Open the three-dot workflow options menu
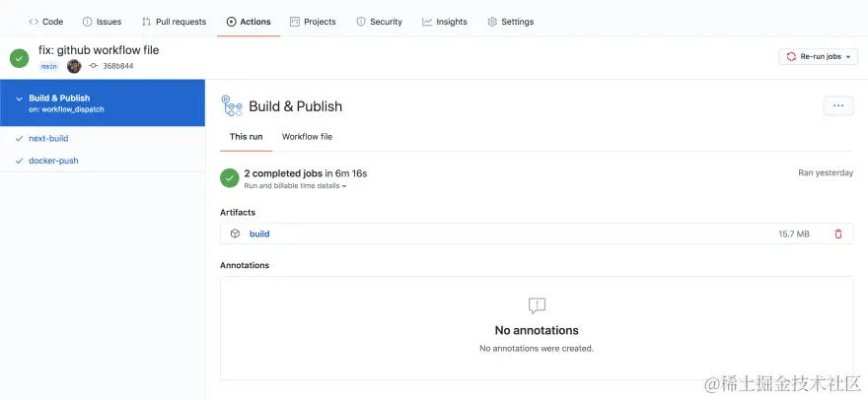 (x=838, y=105)
